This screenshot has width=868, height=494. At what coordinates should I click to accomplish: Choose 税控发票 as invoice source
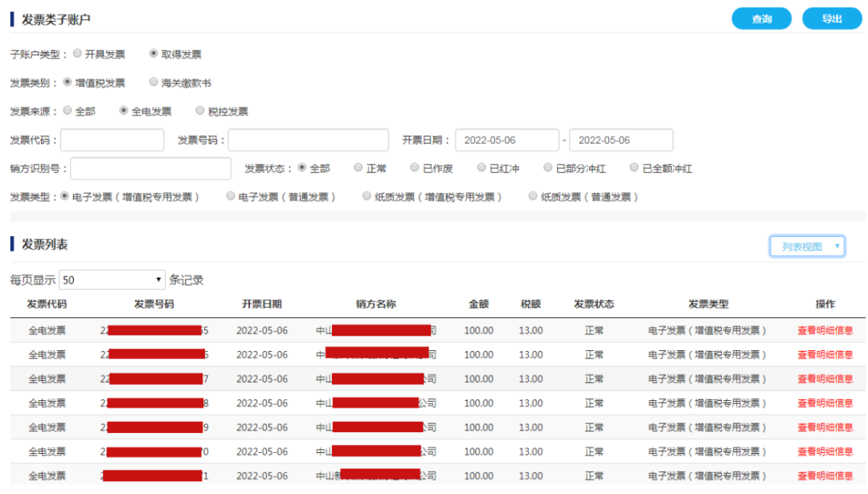[200, 111]
